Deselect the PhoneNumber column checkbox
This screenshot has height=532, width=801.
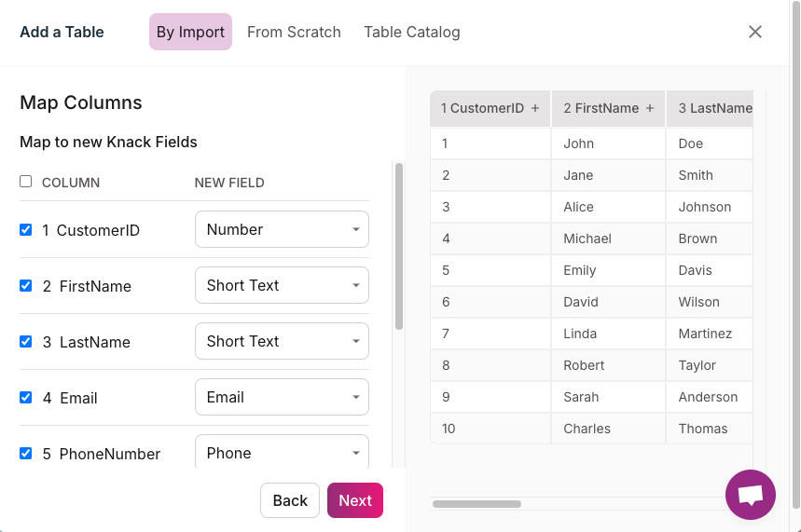26,453
